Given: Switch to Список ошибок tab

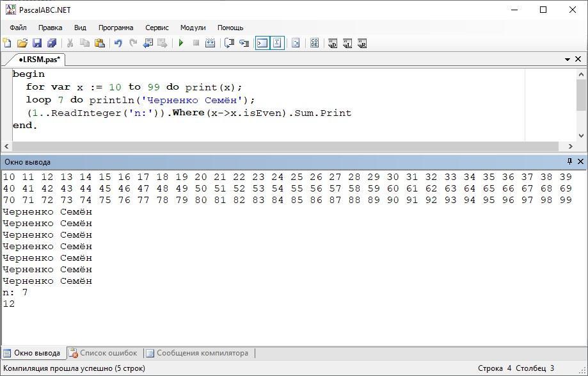Looking at the screenshot, I should [x=104, y=353].
